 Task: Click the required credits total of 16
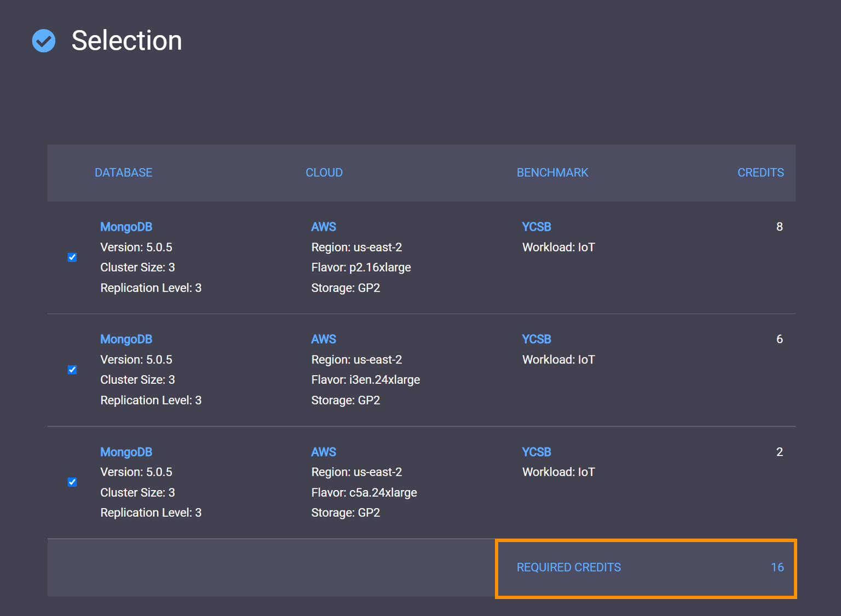777,567
